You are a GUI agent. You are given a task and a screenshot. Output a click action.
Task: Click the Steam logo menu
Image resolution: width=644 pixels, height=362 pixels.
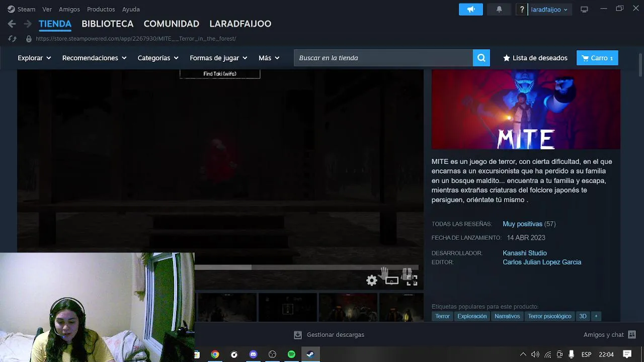point(21,9)
